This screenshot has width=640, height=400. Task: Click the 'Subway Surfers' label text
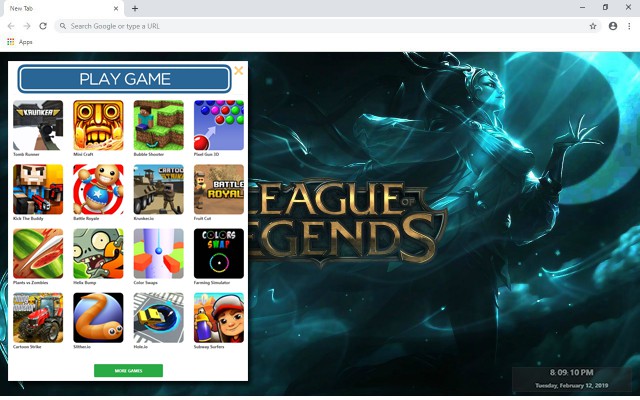click(209, 347)
